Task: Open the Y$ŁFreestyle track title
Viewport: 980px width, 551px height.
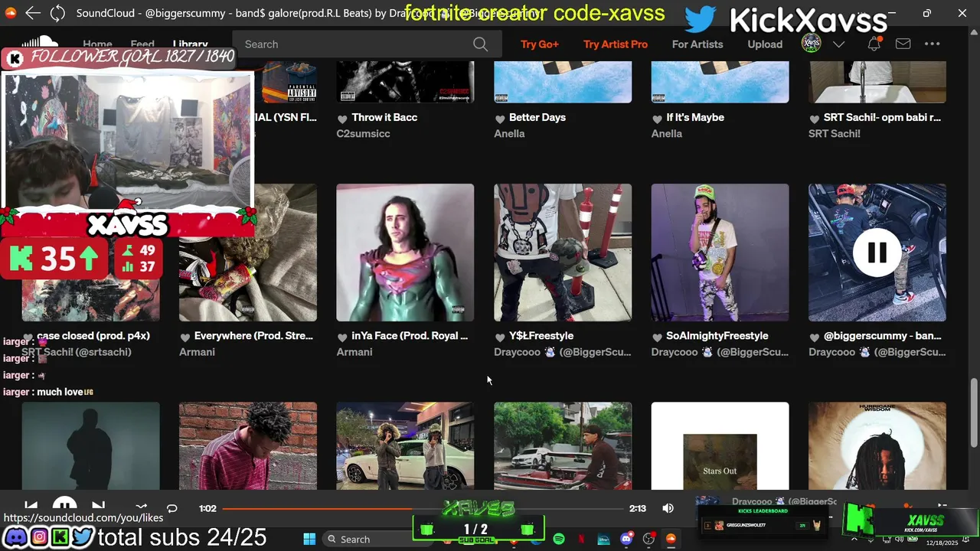Action: coord(541,336)
